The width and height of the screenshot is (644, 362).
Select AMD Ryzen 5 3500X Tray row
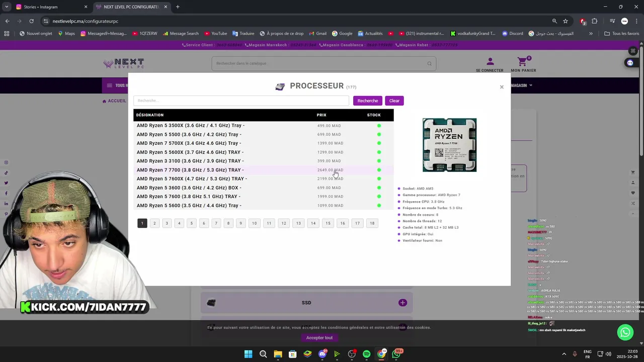click(x=263, y=126)
